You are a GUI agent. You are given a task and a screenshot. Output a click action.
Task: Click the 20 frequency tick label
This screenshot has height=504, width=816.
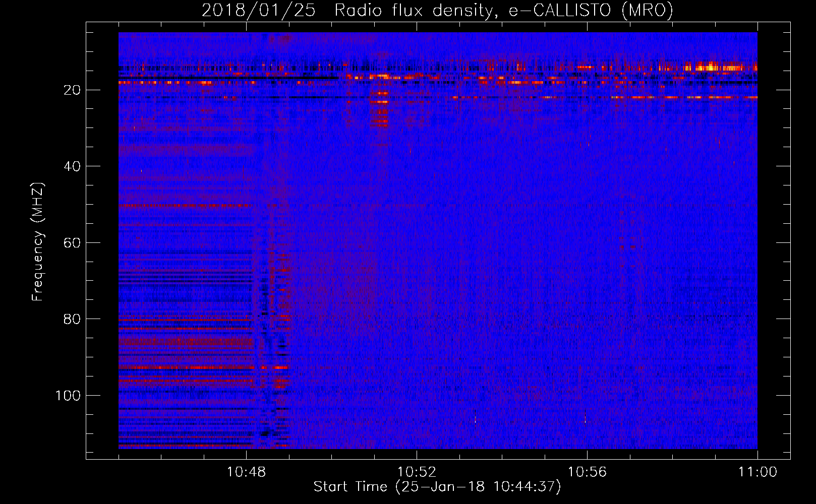pos(72,90)
